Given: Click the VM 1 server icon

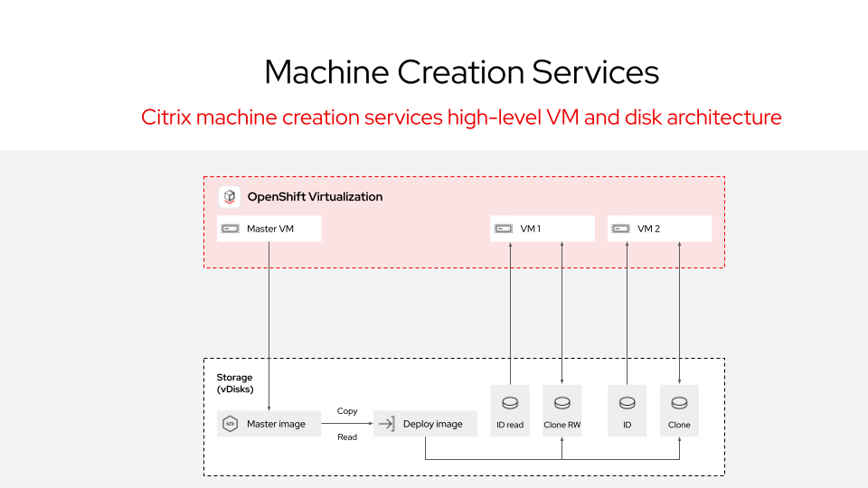Looking at the screenshot, I should coord(504,229).
